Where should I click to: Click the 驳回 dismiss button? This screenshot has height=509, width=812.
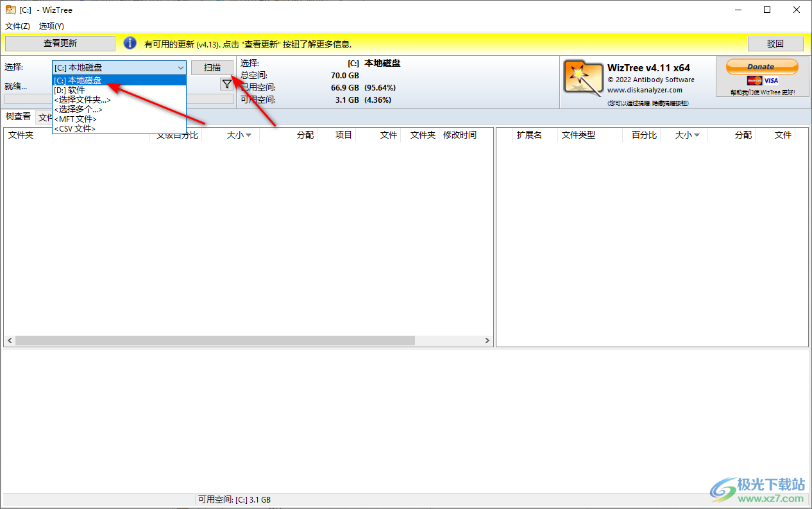point(775,44)
